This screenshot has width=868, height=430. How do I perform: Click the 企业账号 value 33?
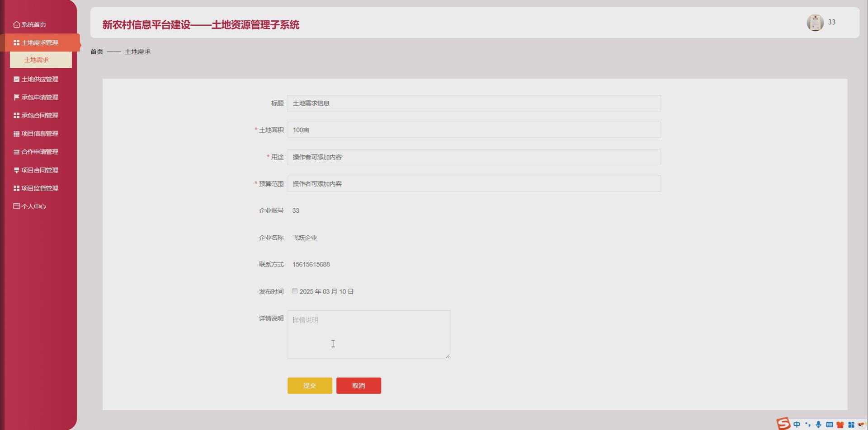pyautogui.click(x=296, y=210)
